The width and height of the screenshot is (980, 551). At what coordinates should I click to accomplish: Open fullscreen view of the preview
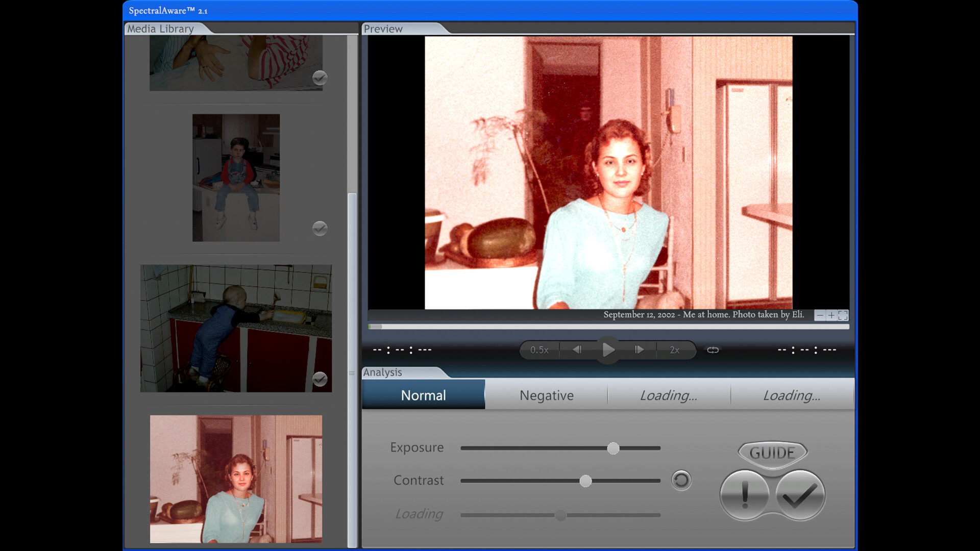[x=843, y=315]
